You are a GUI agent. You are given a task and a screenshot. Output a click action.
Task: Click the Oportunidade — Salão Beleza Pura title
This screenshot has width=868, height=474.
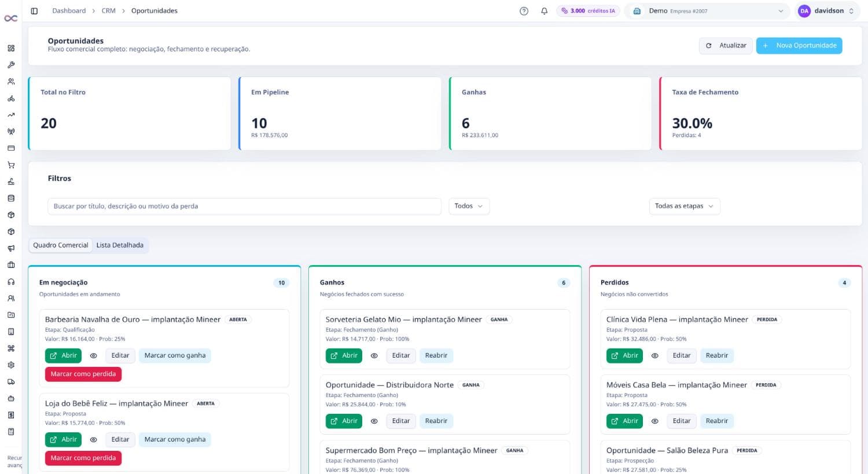click(x=667, y=450)
